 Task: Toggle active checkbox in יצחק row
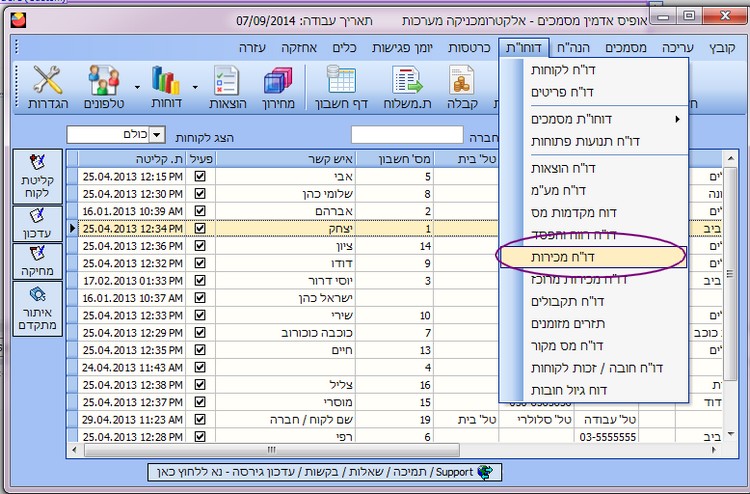(x=200, y=229)
